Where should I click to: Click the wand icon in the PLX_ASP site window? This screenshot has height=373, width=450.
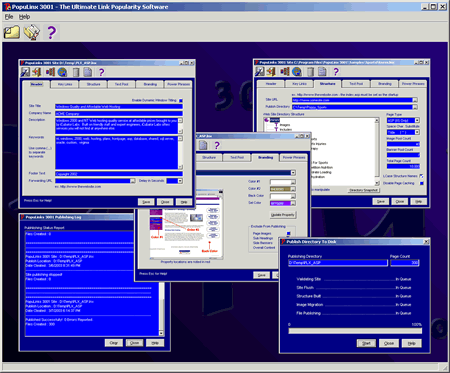click(25, 72)
